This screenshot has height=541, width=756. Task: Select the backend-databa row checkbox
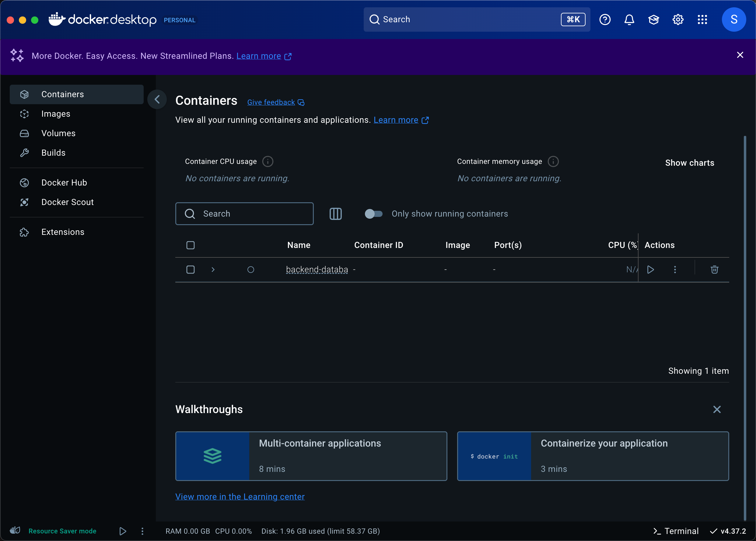tap(190, 270)
